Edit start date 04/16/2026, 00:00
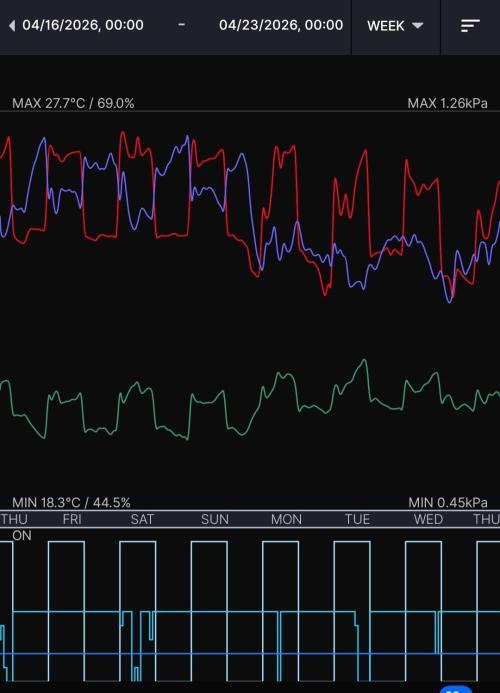This screenshot has height=693, width=500. pos(83,25)
